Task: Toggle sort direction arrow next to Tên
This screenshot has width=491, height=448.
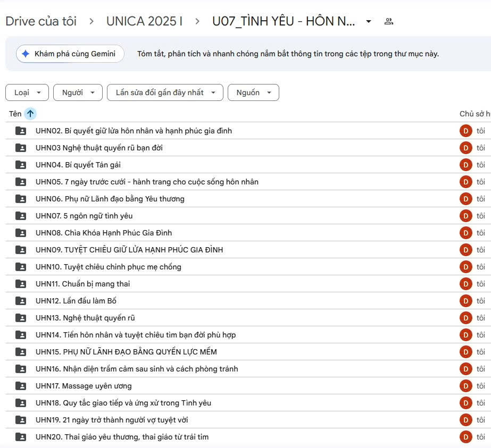Action: coord(30,114)
